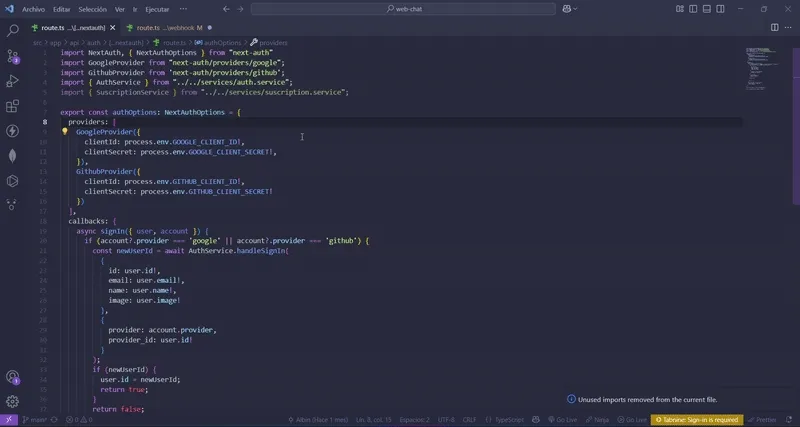Open the Source Control view

12,56
